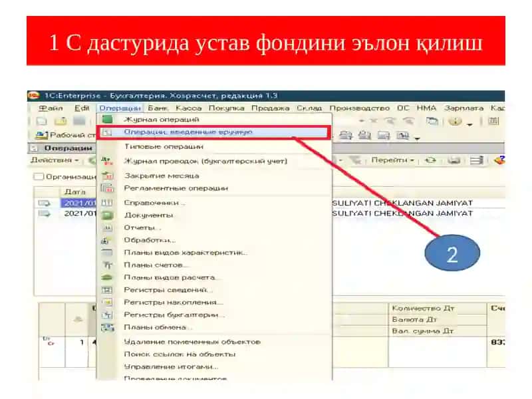Click the Дата column header
Screen dimensions: 532x399
[75, 192]
